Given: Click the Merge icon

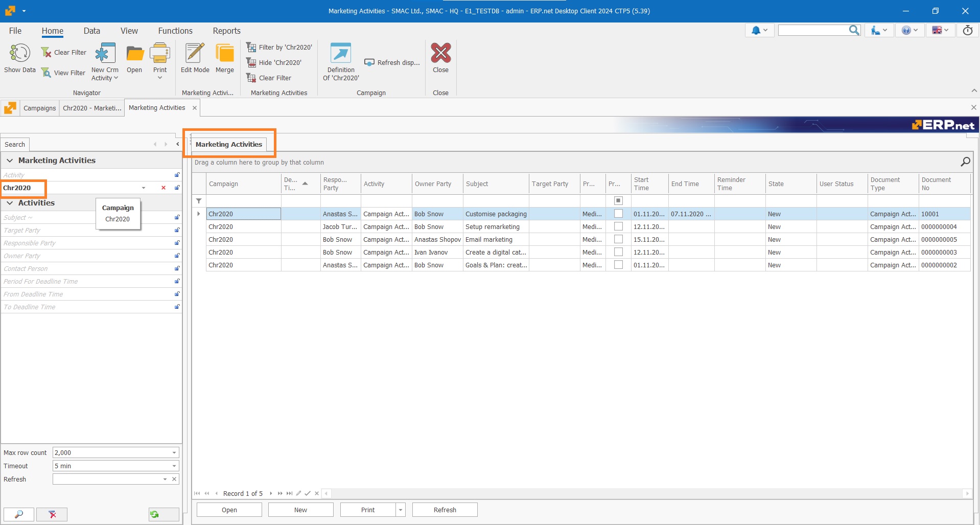Looking at the screenshot, I should click(225, 54).
